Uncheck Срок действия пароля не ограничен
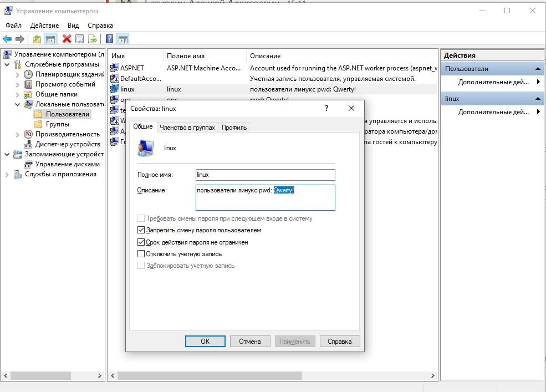Image resolution: width=546 pixels, height=392 pixels. (x=141, y=242)
